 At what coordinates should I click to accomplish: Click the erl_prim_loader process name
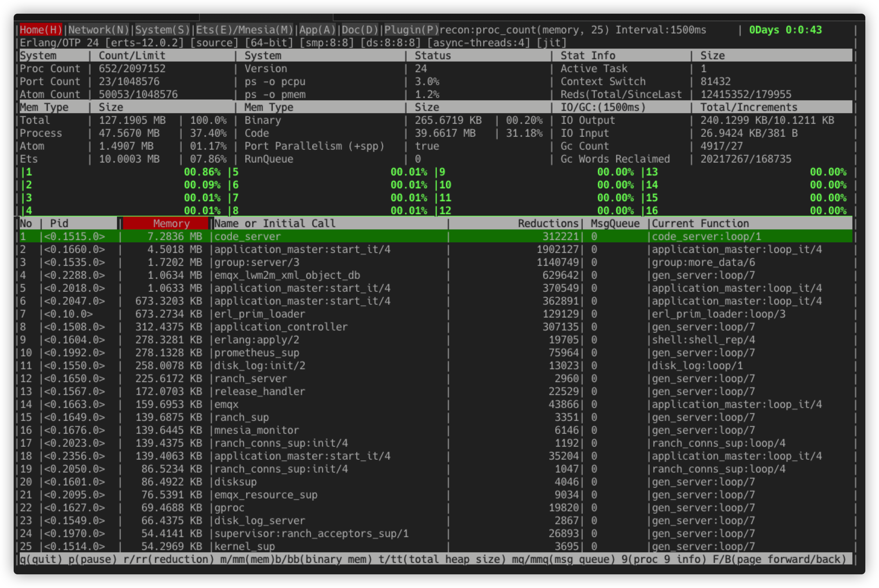click(x=260, y=314)
